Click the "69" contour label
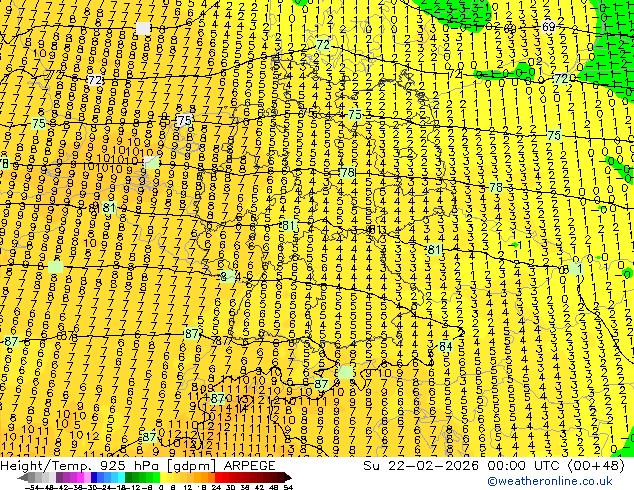634x490 pixels. click(548, 27)
